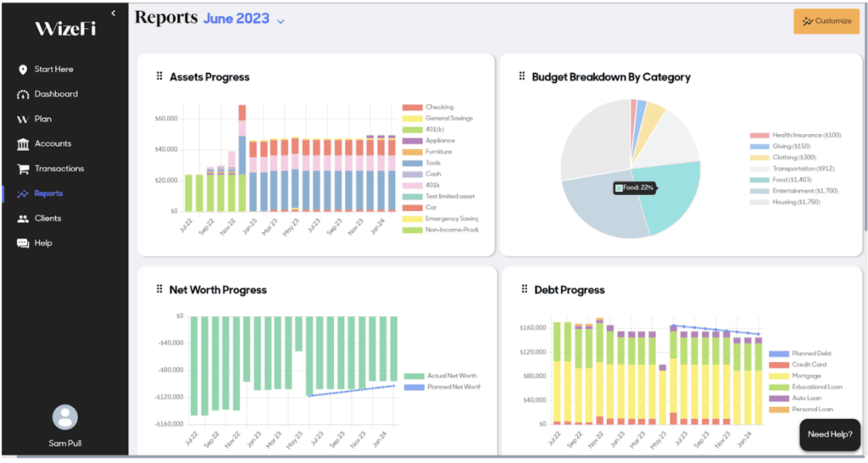Click the Clients people icon

tap(23, 219)
